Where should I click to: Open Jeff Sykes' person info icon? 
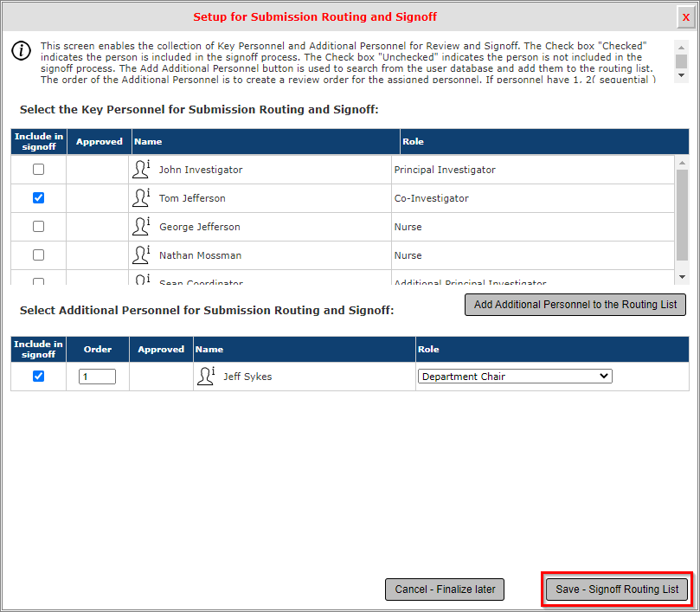206,377
